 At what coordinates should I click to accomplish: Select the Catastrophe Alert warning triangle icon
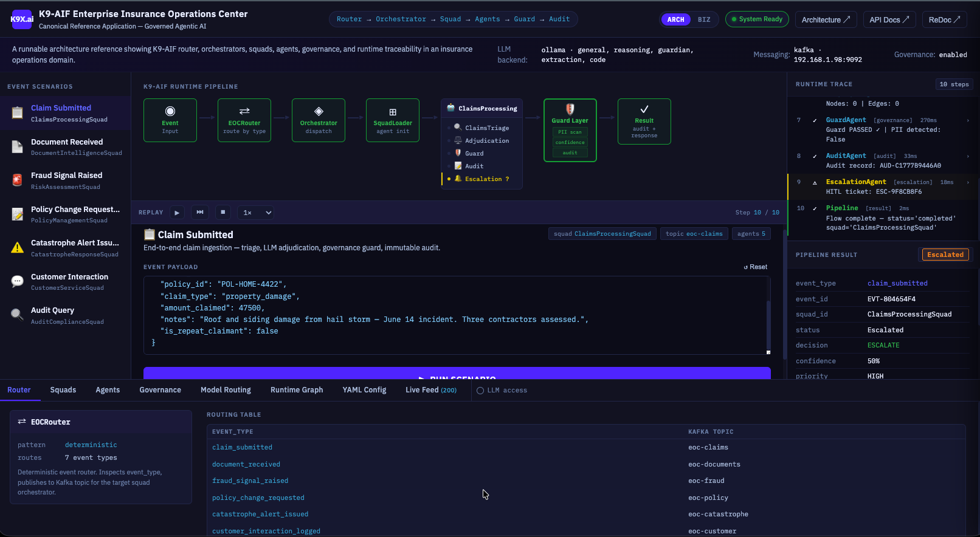click(x=18, y=247)
